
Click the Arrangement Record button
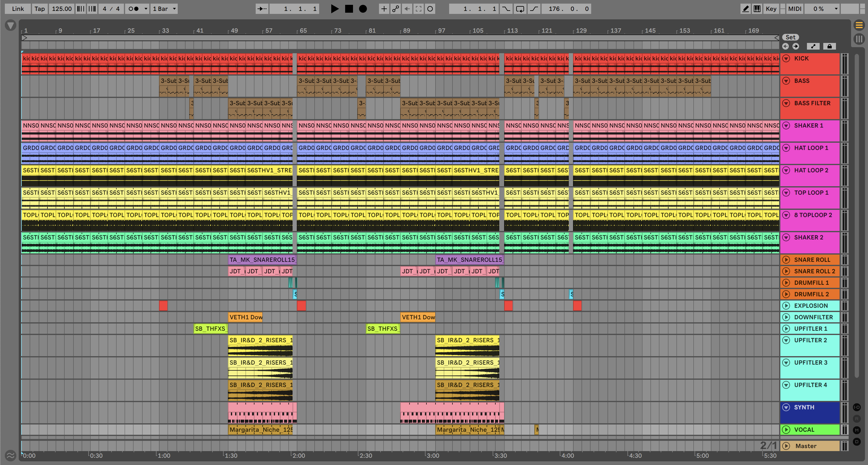(x=363, y=9)
